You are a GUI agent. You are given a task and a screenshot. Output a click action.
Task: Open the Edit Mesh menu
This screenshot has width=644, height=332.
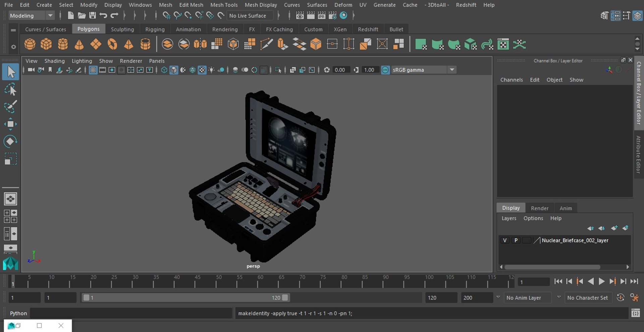point(191,5)
